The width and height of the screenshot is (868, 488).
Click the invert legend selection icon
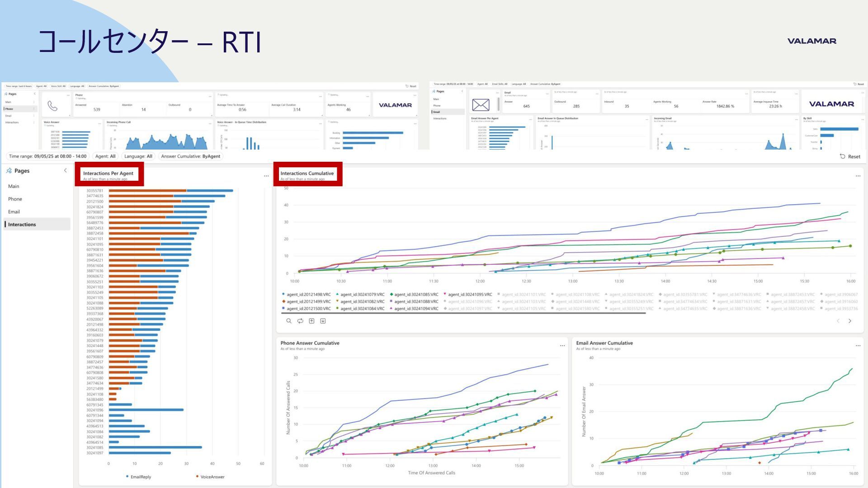[x=300, y=321]
